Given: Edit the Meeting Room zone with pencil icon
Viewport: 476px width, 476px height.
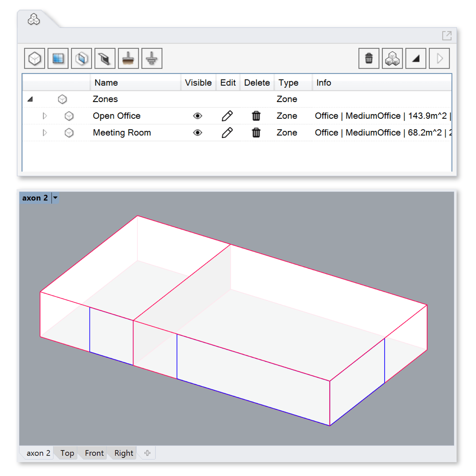Looking at the screenshot, I should pyautogui.click(x=227, y=132).
